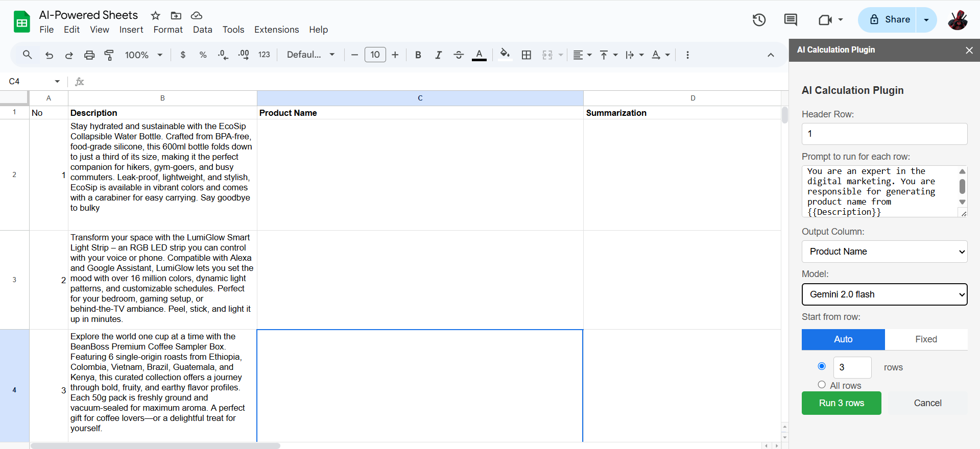The image size is (980, 449).
Task: Close the AI Calculation Plugin sidebar
Action: coord(969,50)
